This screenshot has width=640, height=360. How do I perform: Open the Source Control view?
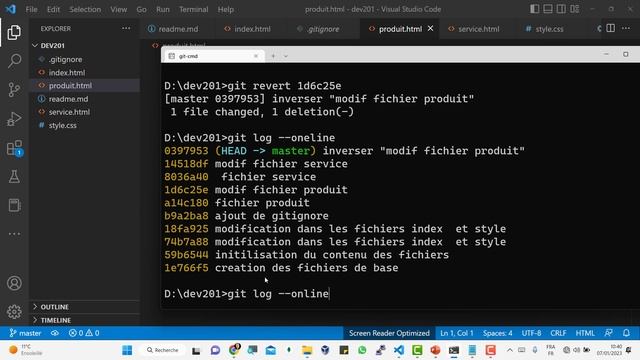pyautogui.click(x=14, y=90)
